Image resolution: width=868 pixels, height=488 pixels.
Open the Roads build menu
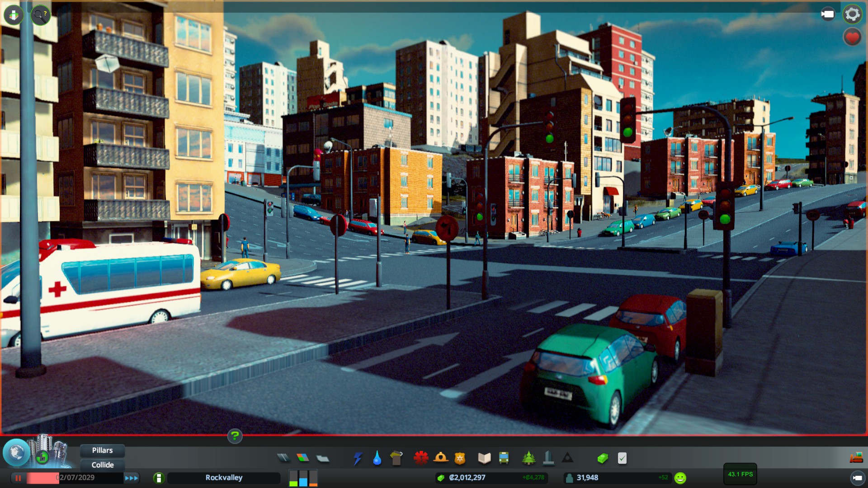tap(283, 458)
